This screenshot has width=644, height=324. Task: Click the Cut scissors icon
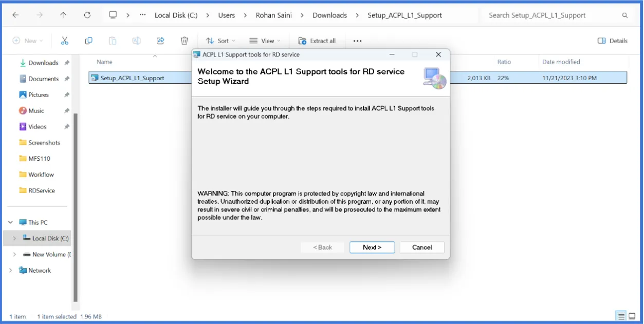65,41
